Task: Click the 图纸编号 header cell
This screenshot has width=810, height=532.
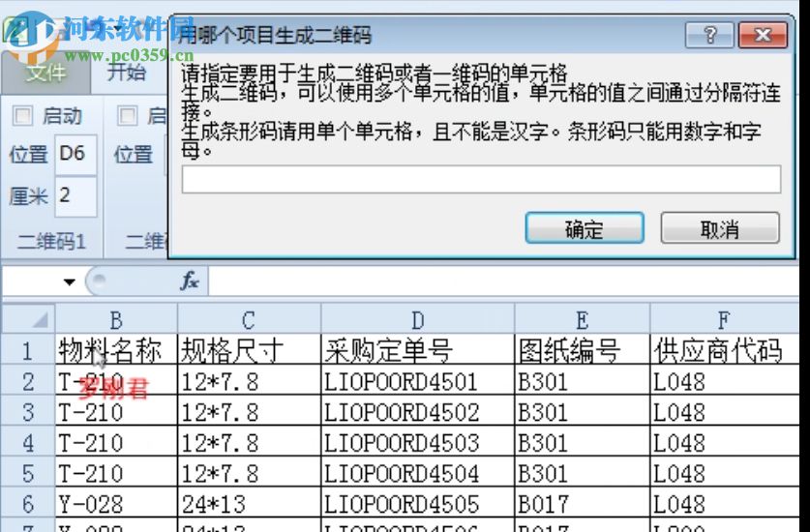Action: [x=583, y=350]
